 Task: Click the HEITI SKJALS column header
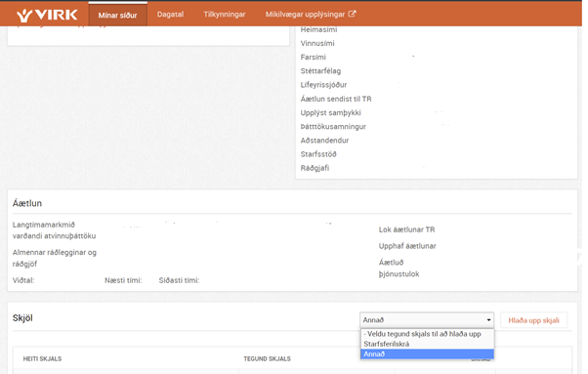pos(42,359)
